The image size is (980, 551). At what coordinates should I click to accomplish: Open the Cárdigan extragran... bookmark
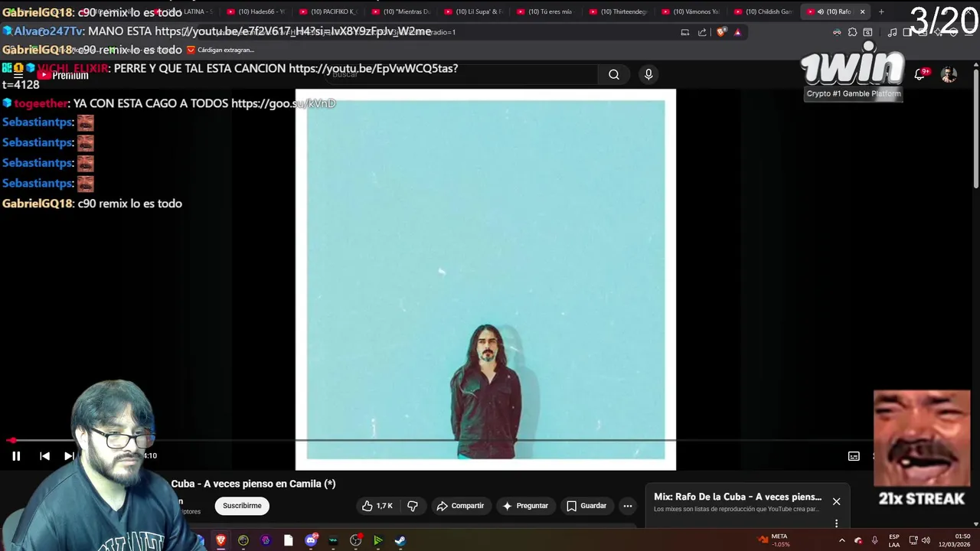(220, 50)
